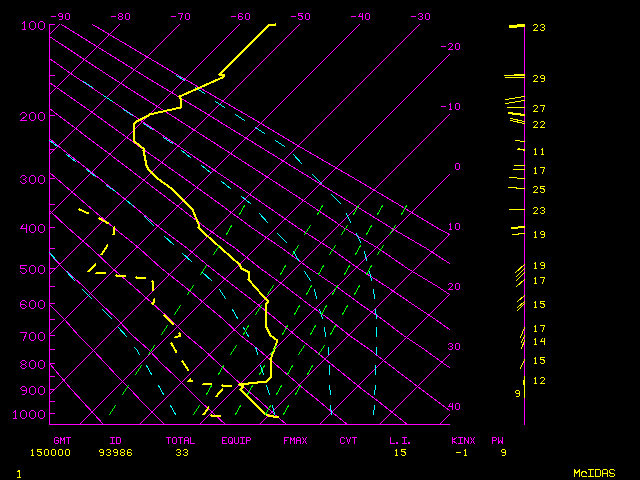The width and height of the screenshot is (640, 480).
Task: Click the 100 pressure level label
Action: [x=32, y=25]
